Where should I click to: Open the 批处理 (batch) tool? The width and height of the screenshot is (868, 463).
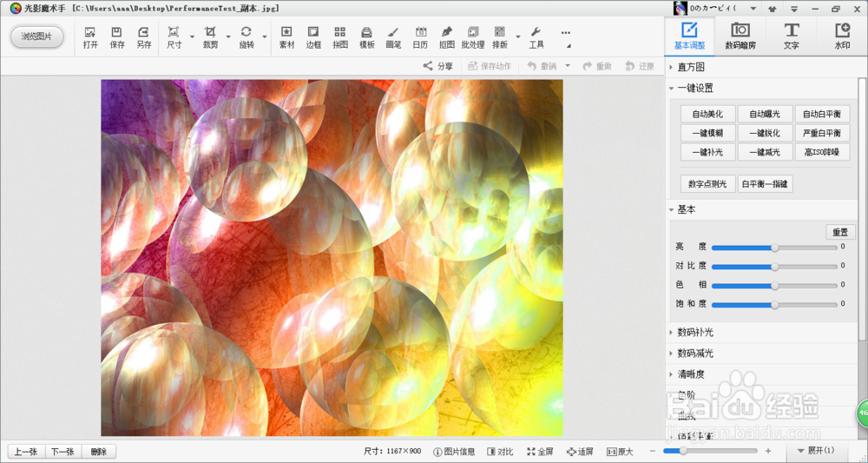pyautogui.click(x=473, y=37)
